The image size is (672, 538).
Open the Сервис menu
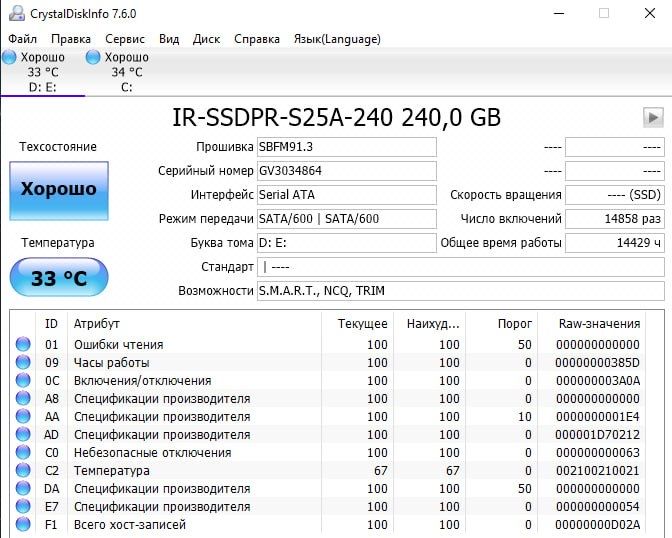pyautogui.click(x=125, y=39)
